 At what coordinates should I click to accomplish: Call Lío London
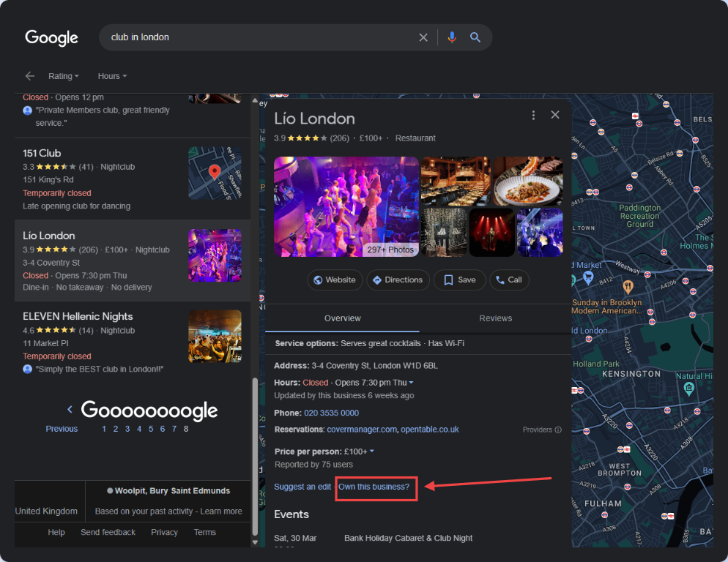[509, 280]
